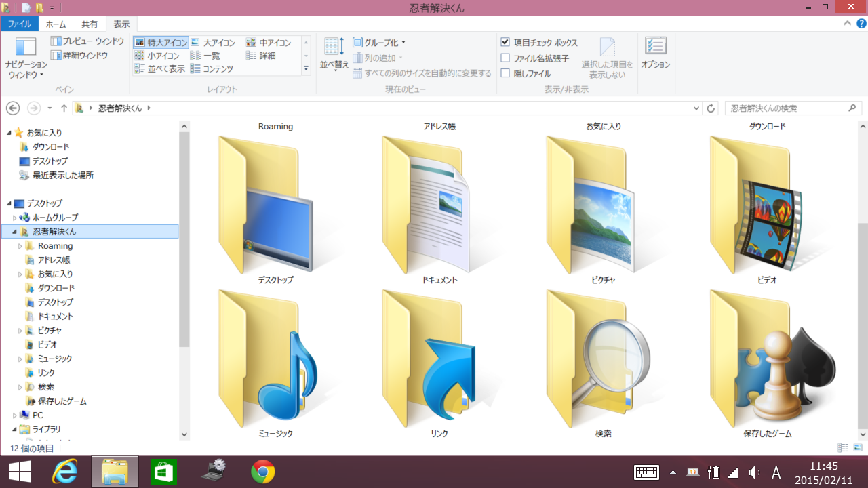Click the 忍者解決くんの検索 search field

coord(787,108)
